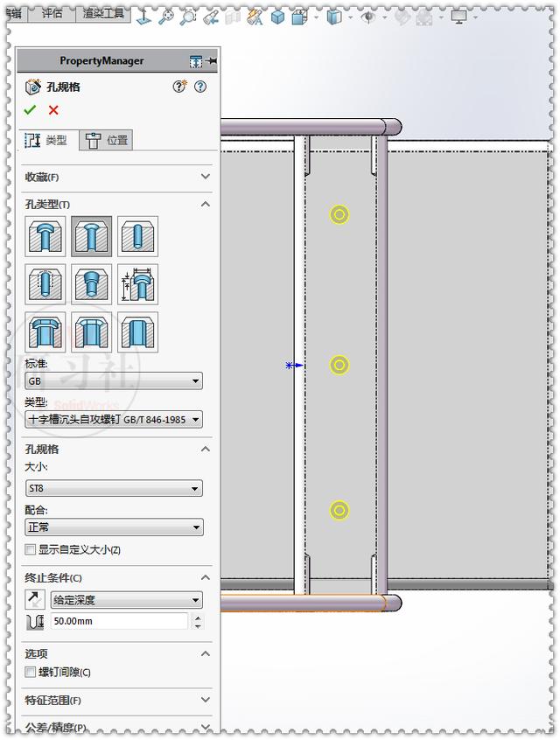Expand the 特征范围 section
The image size is (560, 740).
point(206,700)
